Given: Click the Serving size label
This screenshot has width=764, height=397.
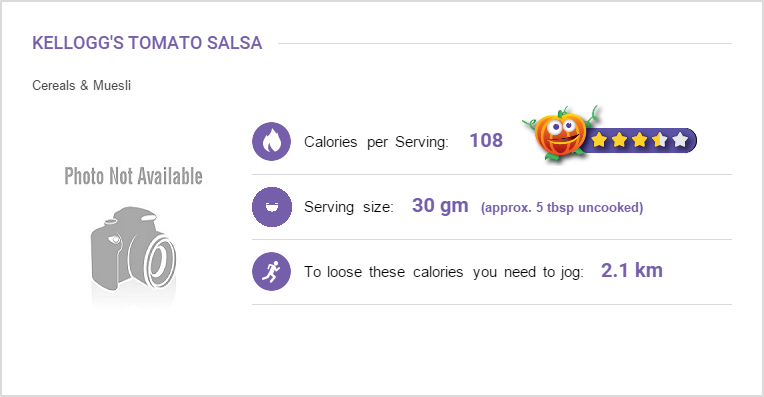Looking at the screenshot, I should (x=349, y=207).
